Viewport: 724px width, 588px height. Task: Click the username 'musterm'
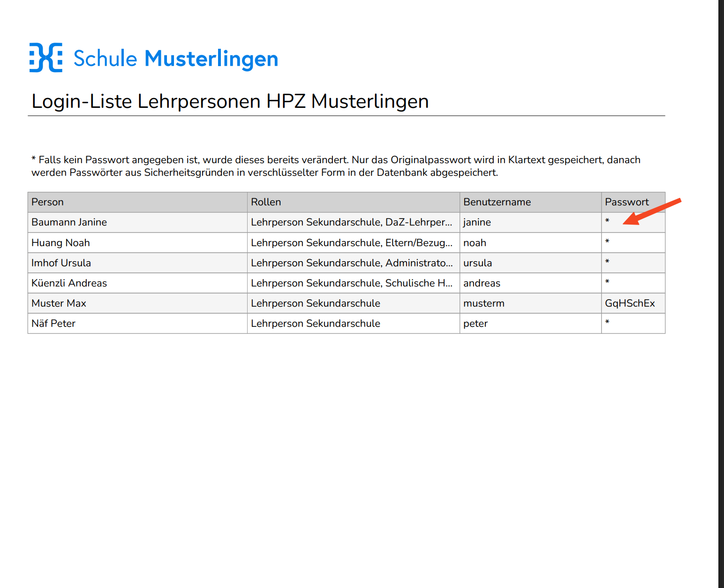pos(483,303)
